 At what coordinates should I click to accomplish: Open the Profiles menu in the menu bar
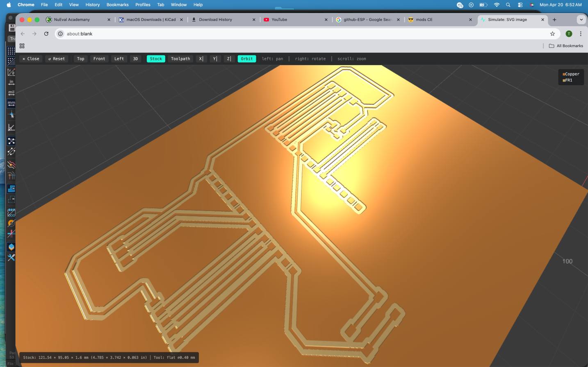143,5
